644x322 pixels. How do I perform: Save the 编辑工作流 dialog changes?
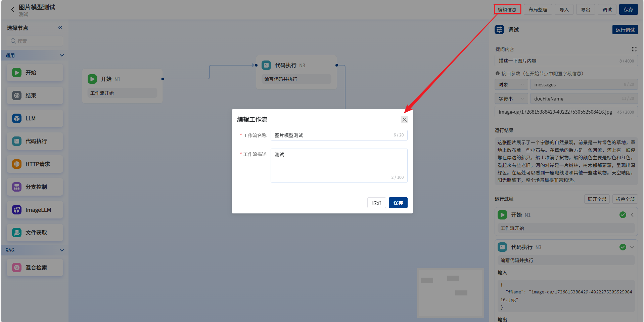(398, 203)
